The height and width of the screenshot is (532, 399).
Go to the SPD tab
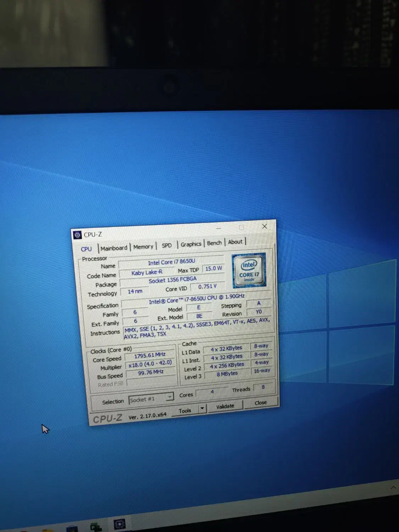point(166,245)
